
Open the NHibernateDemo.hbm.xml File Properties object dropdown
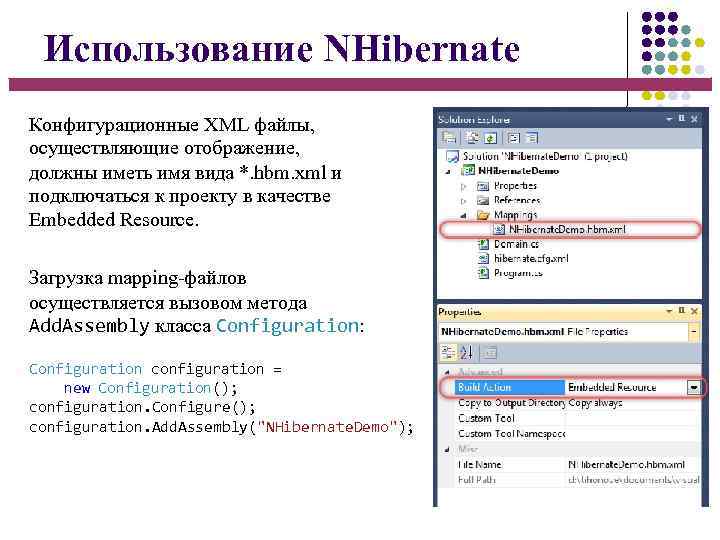pyautogui.click(x=694, y=332)
